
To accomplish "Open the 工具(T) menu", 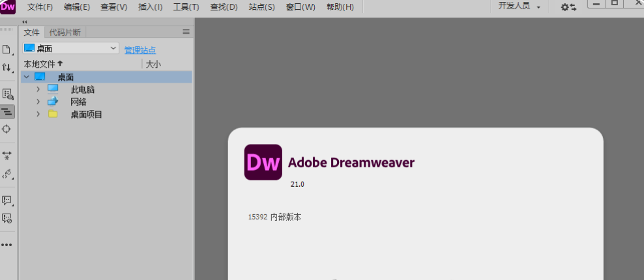I will tap(186, 7).
